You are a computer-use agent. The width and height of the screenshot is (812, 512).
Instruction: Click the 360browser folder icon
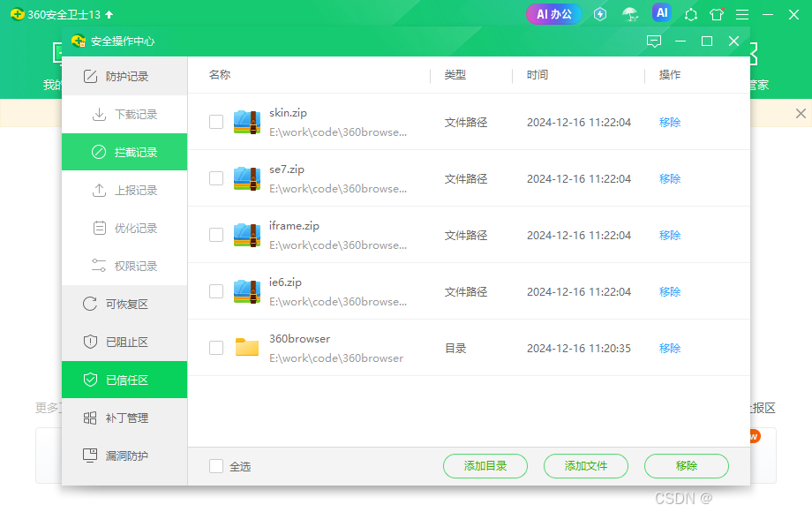247,347
